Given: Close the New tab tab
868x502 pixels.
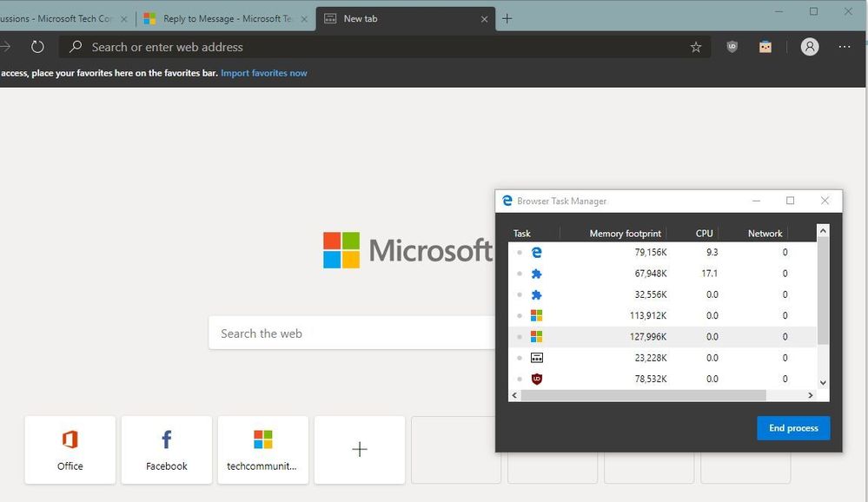Looking at the screenshot, I should [484, 19].
